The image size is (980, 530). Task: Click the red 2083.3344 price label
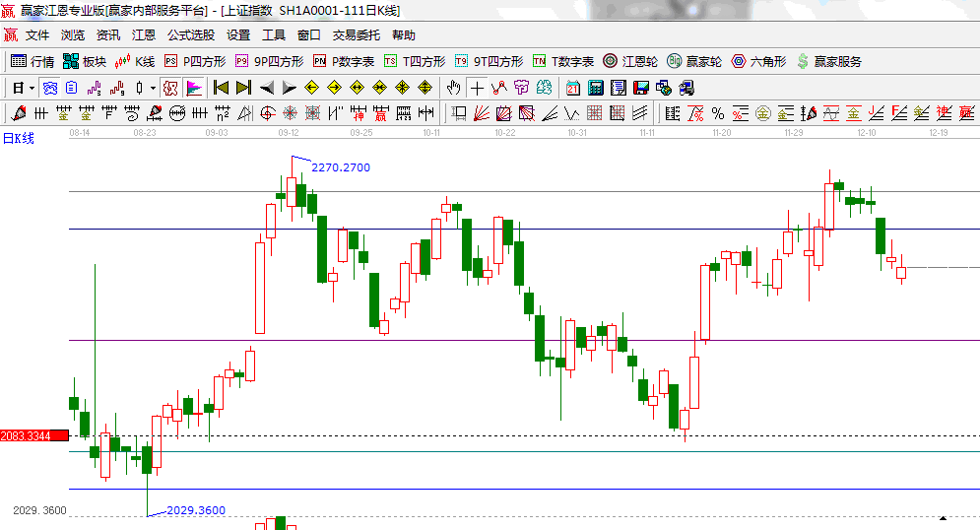tap(33, 435)
